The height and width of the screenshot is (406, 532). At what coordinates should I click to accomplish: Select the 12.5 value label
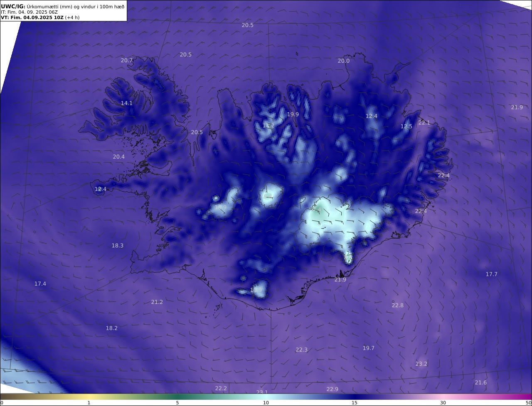[406, 127]
